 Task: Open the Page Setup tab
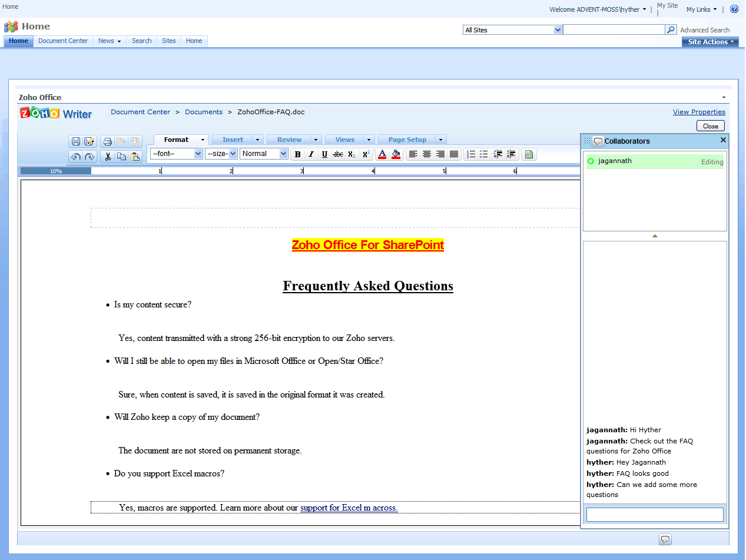[x=407, y=140]
